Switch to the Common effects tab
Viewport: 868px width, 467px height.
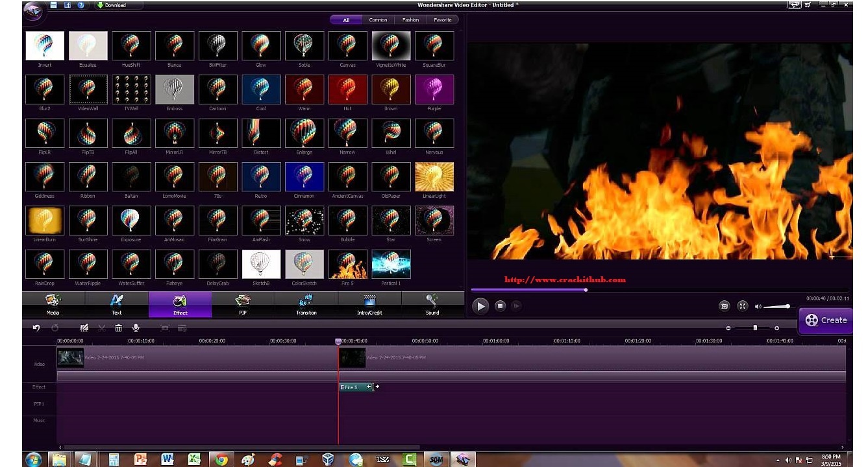pos(378,19)
